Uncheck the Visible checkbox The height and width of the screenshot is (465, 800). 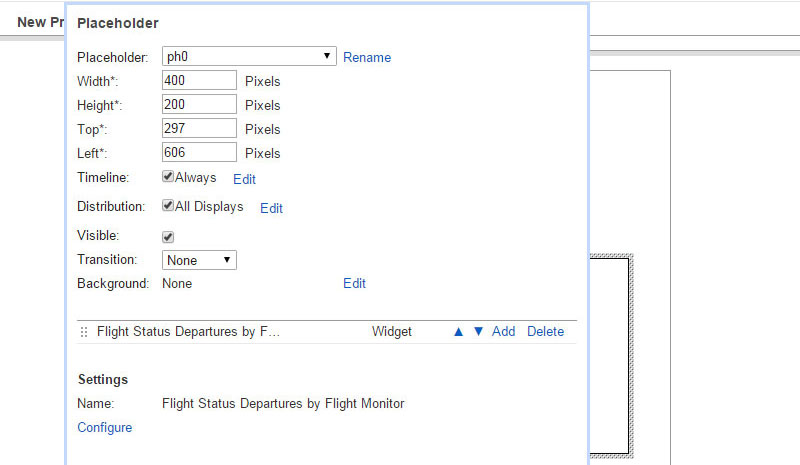point(168,237)
